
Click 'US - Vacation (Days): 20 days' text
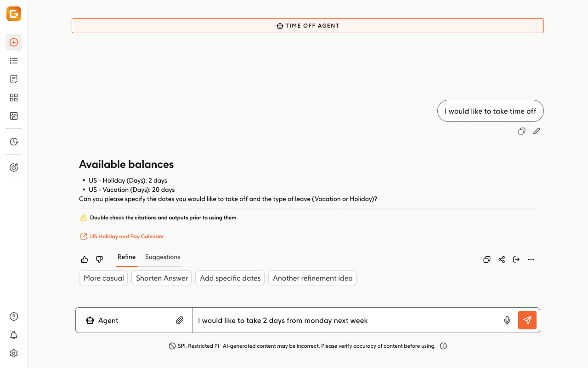pyautogui.click(x=132, y=190)
